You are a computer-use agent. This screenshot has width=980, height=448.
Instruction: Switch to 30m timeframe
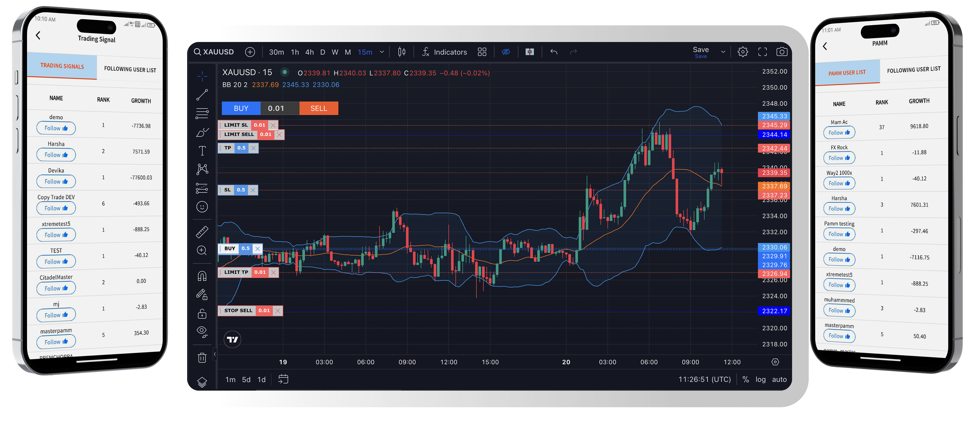[276, 52]
